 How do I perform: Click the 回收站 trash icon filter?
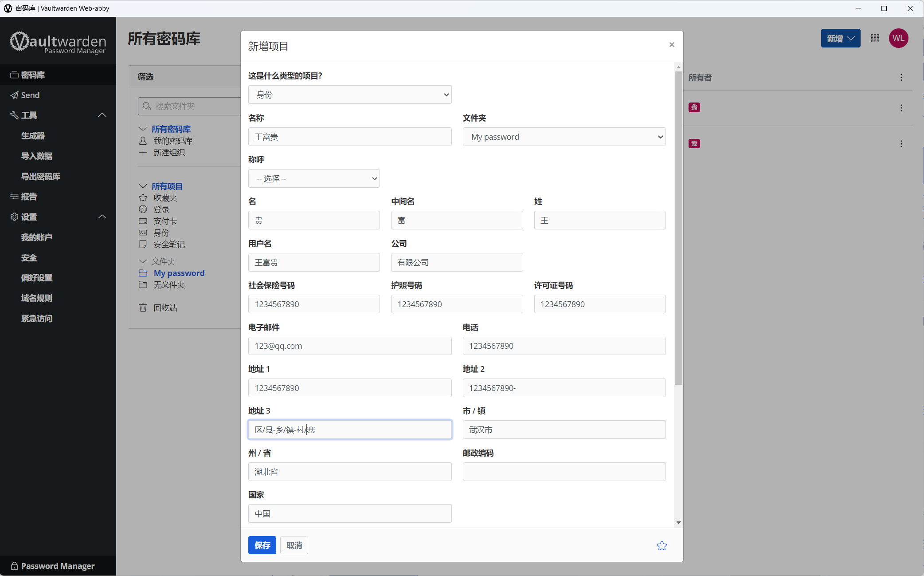click(x=143, y=308)
